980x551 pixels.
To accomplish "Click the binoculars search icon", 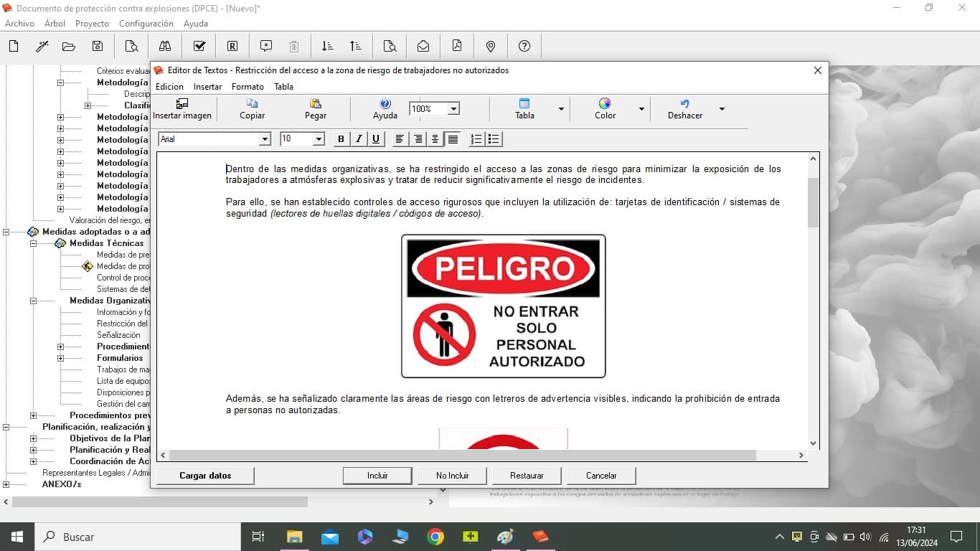I will coord(165,46).
